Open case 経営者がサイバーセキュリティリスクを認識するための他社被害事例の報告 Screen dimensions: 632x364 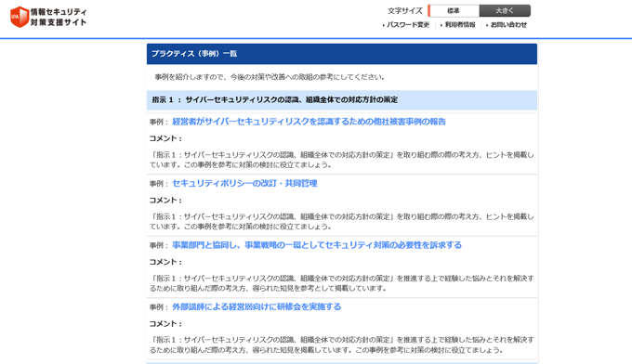point(309,122)
